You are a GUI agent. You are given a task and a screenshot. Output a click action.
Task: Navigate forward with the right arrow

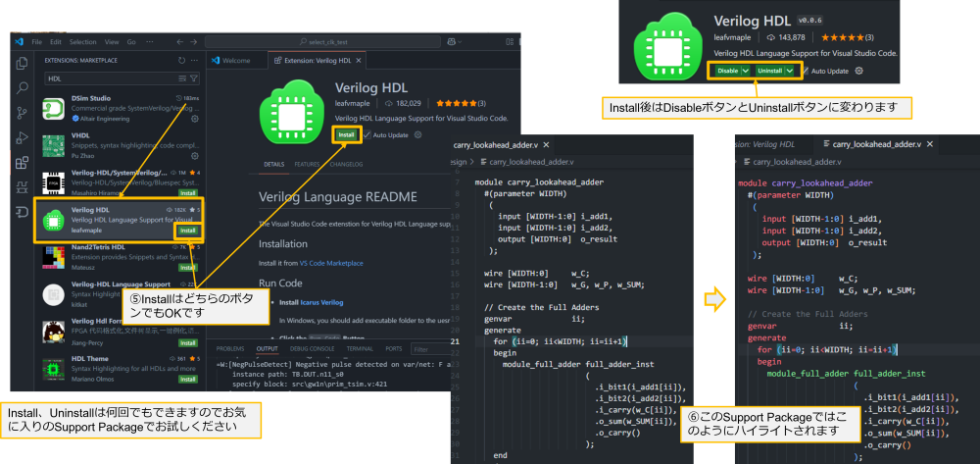(193, 42)
